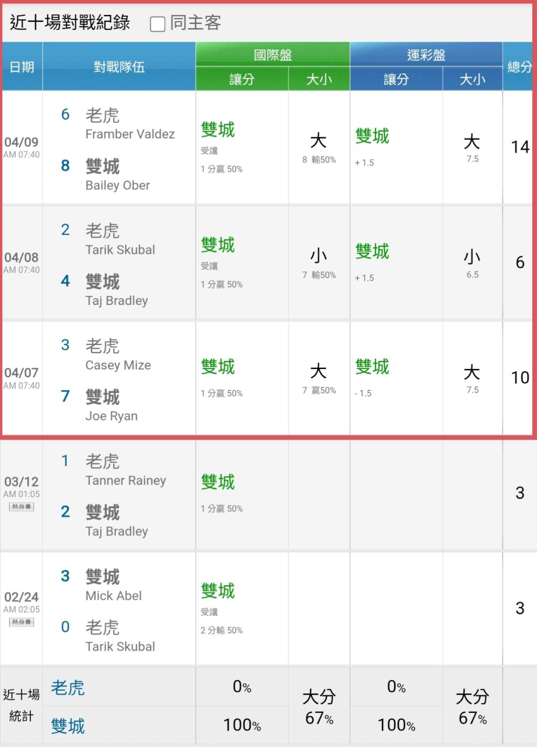This screenshot has height=756, width=537.
Task: Open pitcher Bailey Ober link
Action: pyautogui.click(x=117, y=186)
